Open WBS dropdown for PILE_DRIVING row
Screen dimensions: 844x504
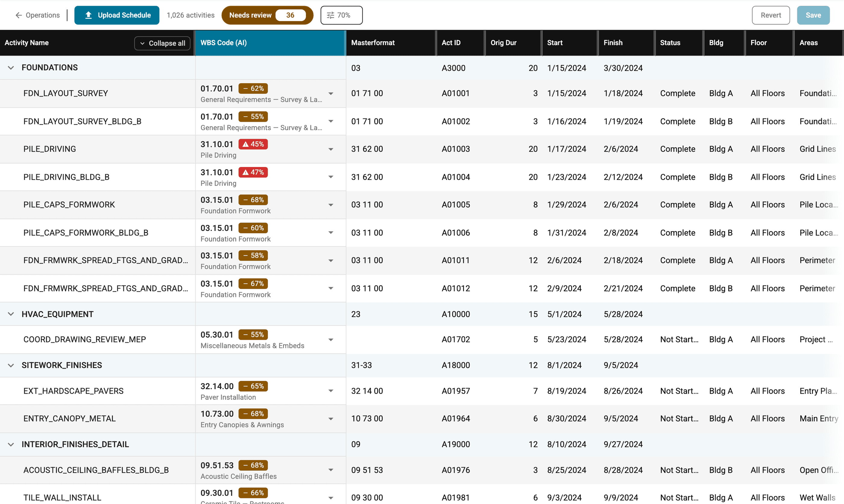pyautogui.click(x=331, y=149)
